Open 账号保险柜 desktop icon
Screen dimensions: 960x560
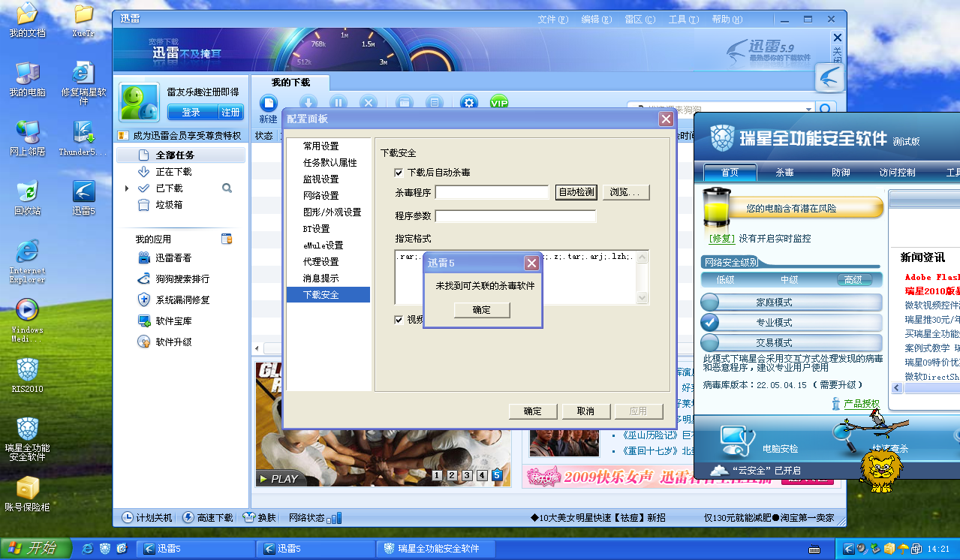click(27, 493)
